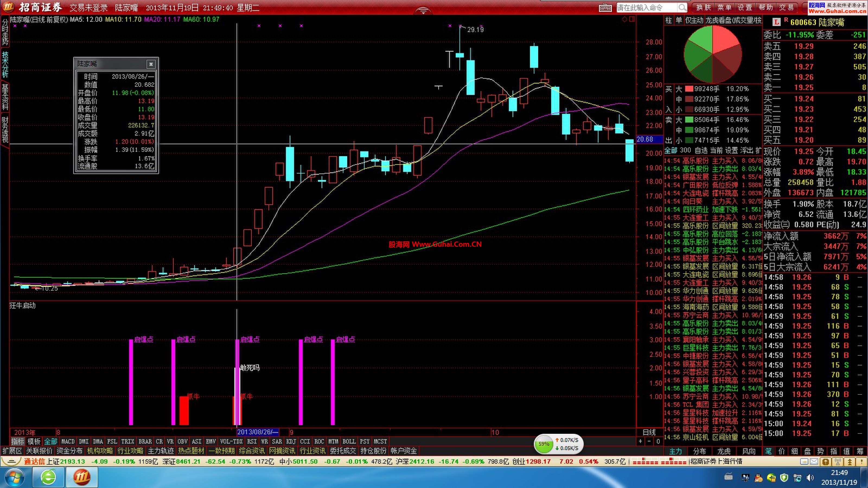Open the 菜单 menu in title bar
Image resolution: width=868 pixels, height=488 pixels.
point(724,7)
